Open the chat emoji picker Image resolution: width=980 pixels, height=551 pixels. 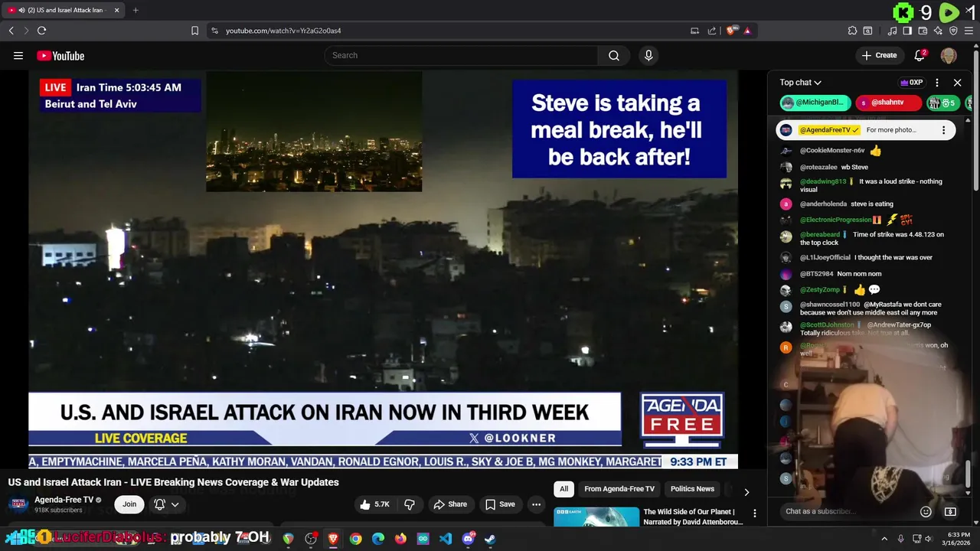point(926,511)
